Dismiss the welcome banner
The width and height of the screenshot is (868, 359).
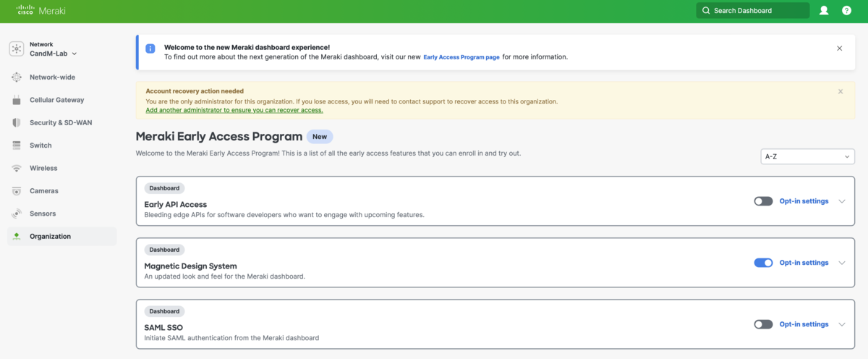point(839,48)
